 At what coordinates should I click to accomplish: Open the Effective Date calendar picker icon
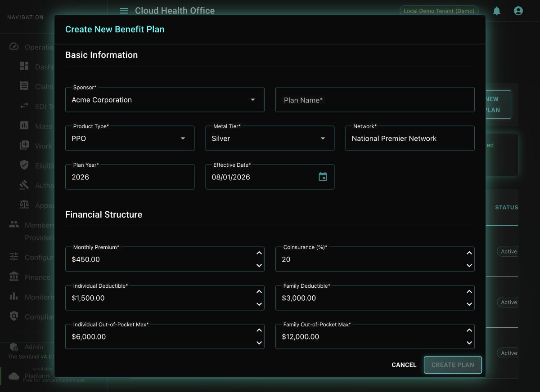[x=323, y=177]
